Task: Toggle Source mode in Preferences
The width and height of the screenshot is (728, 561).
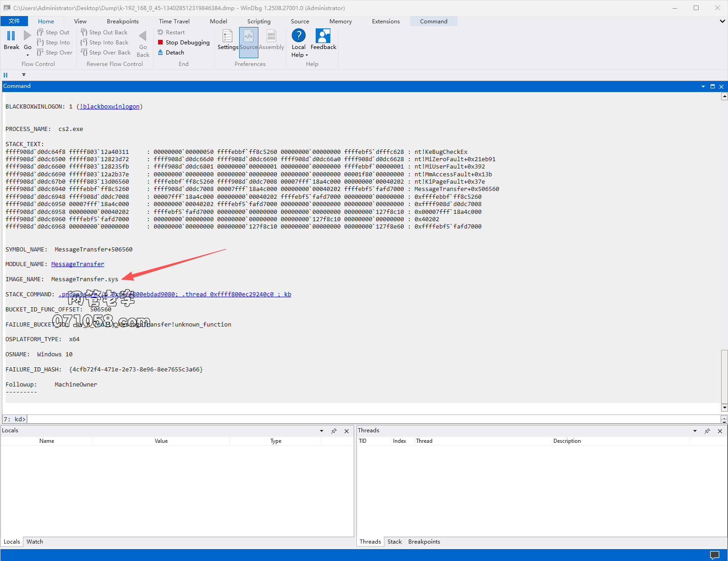Action: click(x=248, y=37)
